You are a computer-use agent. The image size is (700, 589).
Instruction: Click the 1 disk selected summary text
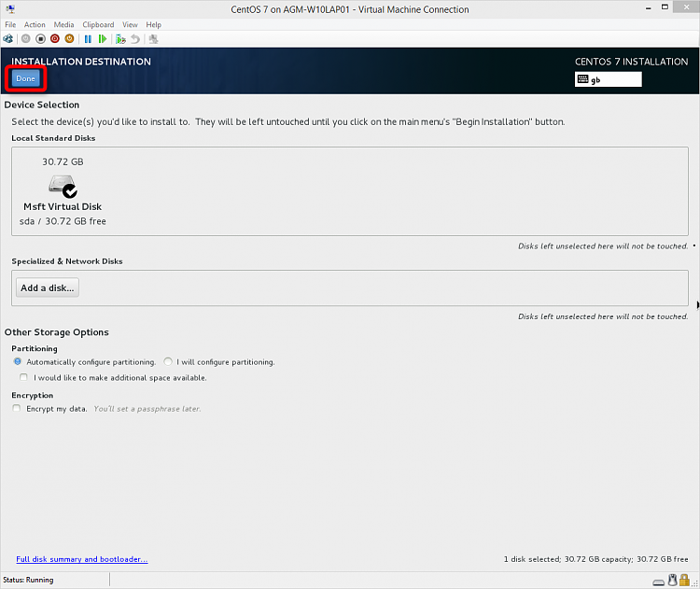[x=596, y=559]
